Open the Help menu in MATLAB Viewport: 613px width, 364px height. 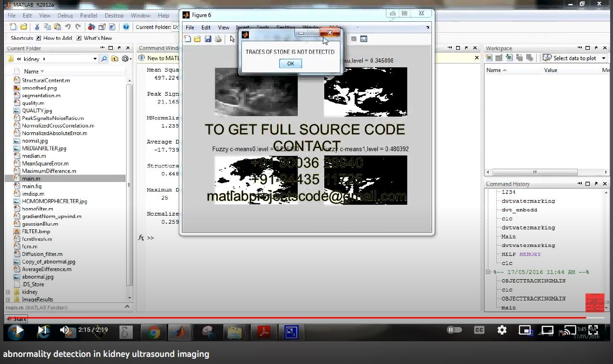tap(164, 16)
